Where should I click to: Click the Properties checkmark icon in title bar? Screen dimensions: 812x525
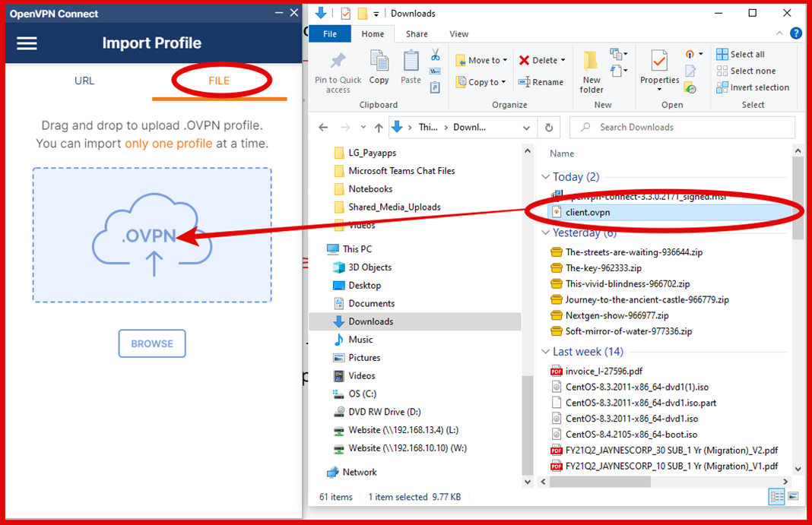[345, 14]
